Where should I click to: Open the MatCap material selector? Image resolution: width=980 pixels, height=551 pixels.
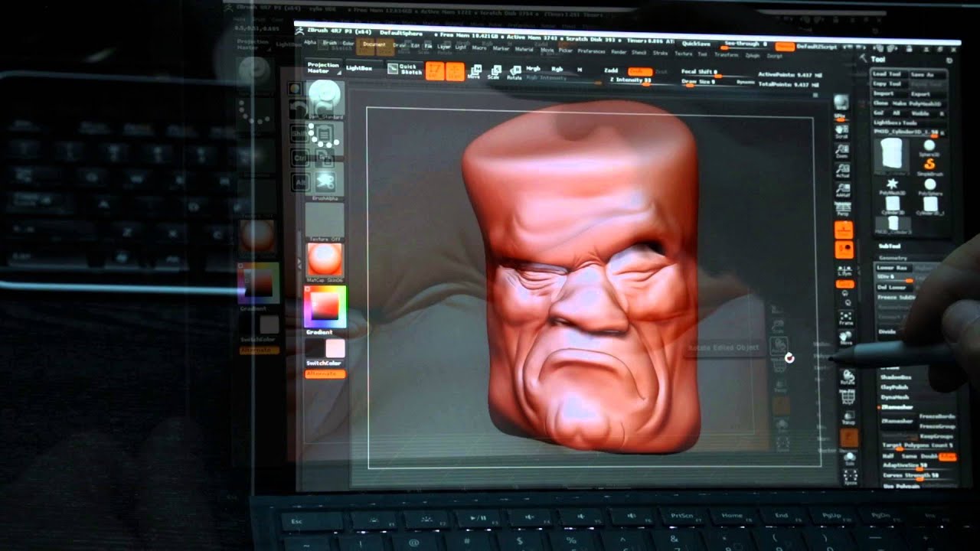(x=325, y=263)
